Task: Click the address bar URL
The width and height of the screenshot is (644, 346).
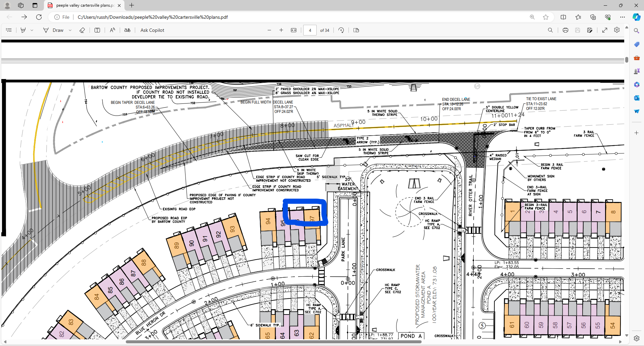Action: pyautogui.click(x=153, y=17)
